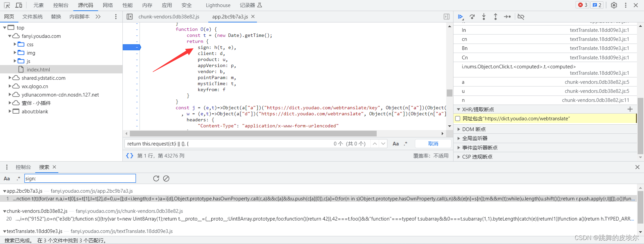Deactivate all breakpoints
This screenshot has height=244, width=644.
point(521,17)
